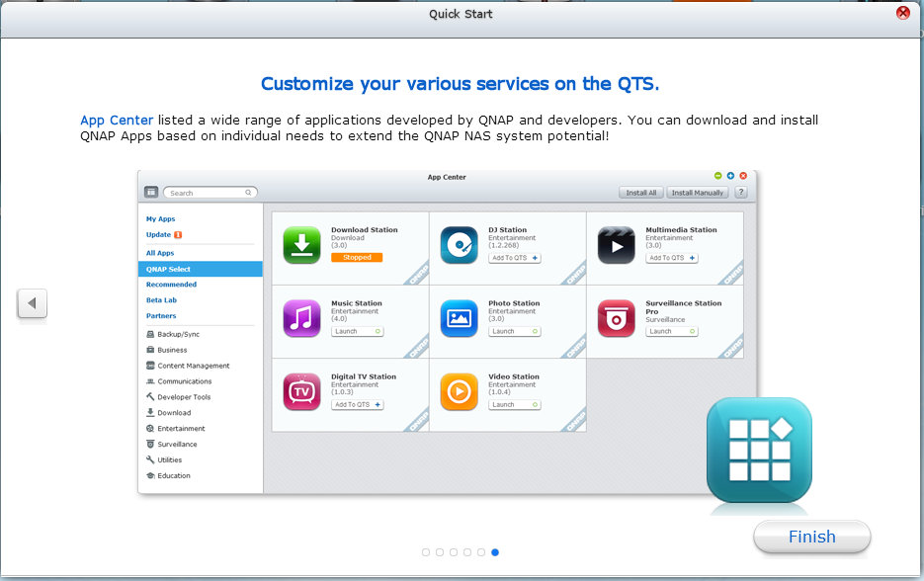The height and width of the screenshot is (581, 924).
Task: Select the Surveillance category
Action: (172, 445)
